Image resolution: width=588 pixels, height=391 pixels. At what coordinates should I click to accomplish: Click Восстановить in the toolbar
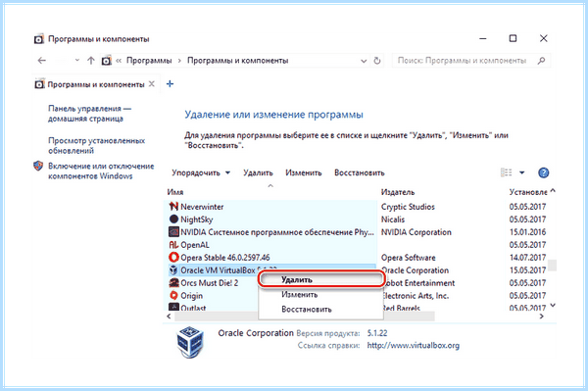click(360, 172)
